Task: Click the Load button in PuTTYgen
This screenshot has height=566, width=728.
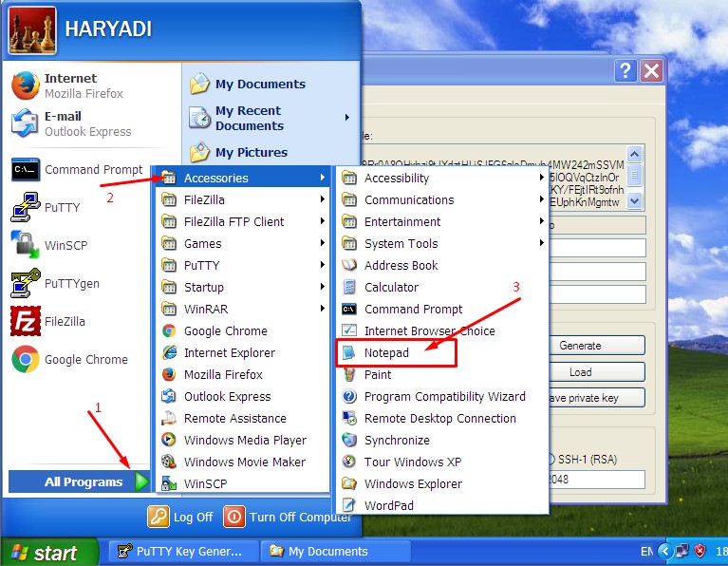Action: coord(580,372)
